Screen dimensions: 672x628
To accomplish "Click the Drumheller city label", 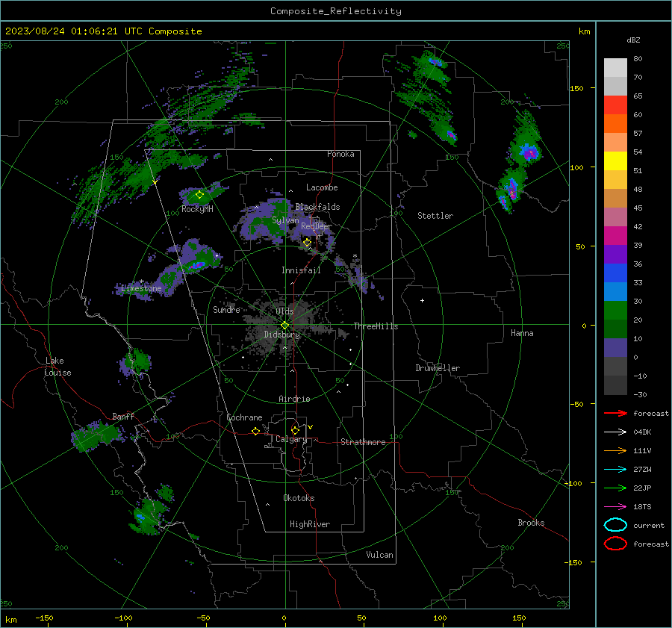I will [438, 368].
